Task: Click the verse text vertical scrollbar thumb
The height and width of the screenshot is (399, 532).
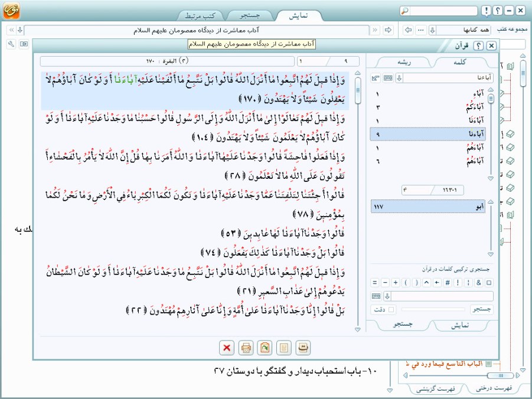Action: coord(358,90)
